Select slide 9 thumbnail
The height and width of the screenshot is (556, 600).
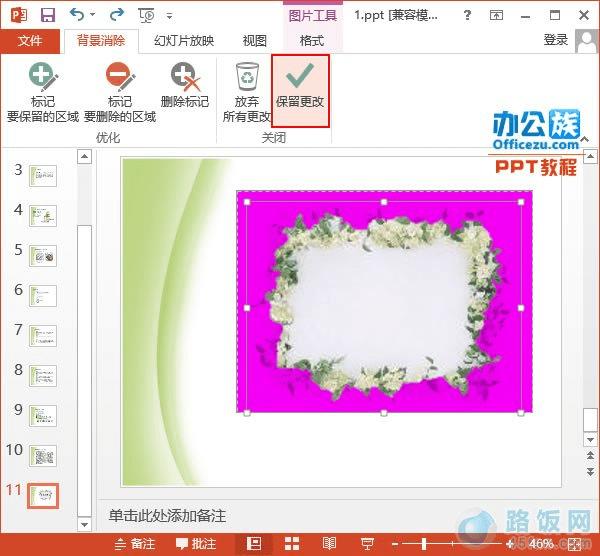[x=43, y=416]
